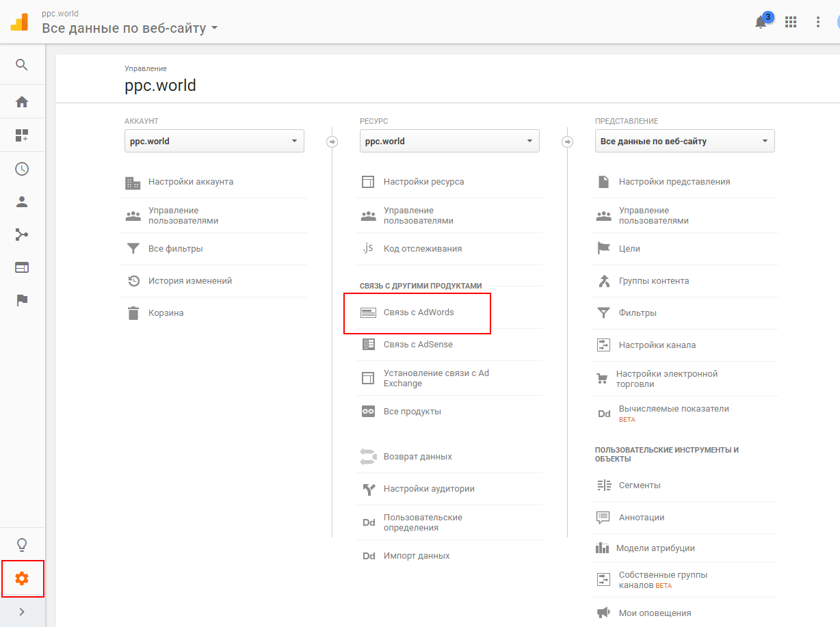
Task: Open Customization dashboard icon in sidebar
Action: pyautogui.click(x=22, y=135)
